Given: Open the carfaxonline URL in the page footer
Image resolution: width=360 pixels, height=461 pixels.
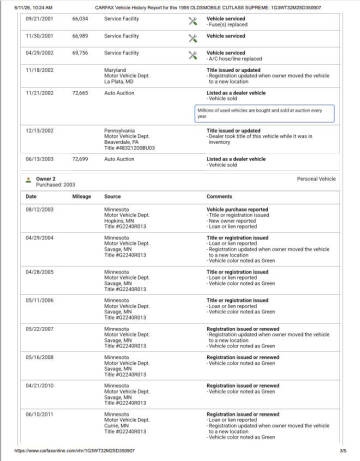Looking at the screenshot, I should tap(75, 451).
